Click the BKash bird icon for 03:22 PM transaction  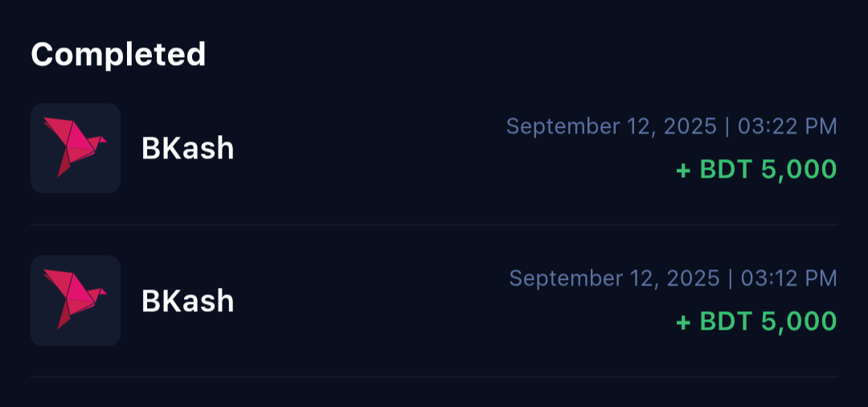[x=75, y=148]
